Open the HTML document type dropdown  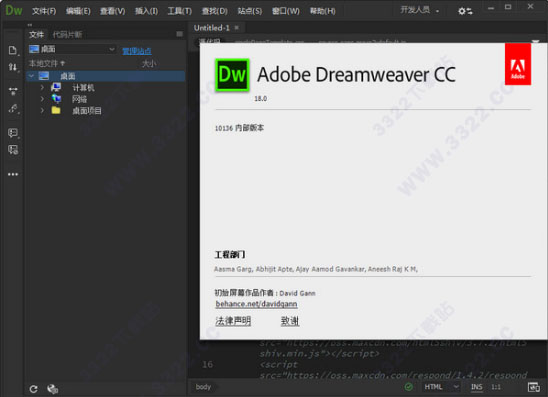point(441,387)
